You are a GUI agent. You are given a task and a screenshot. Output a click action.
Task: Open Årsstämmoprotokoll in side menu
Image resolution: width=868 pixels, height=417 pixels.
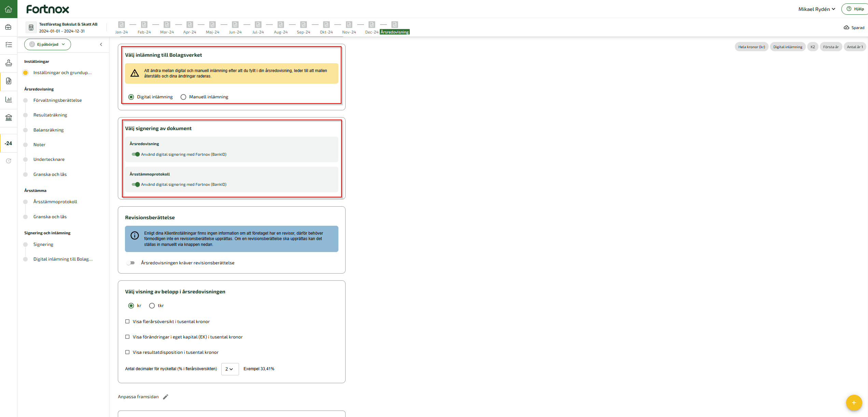(x=55, y=202)
